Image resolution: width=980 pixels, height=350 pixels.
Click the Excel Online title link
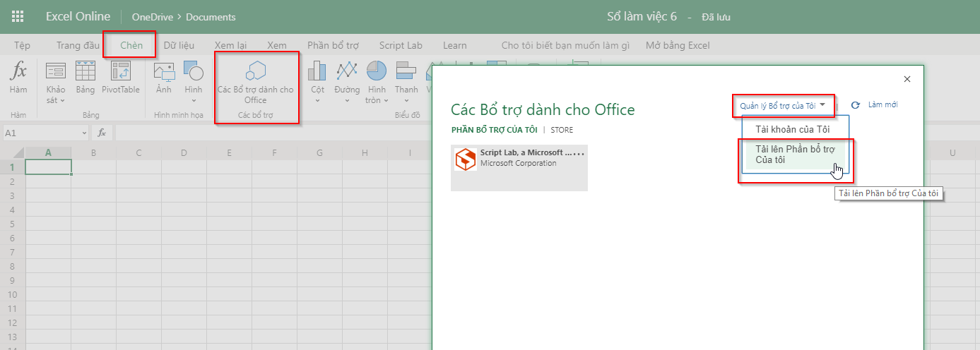78,16
